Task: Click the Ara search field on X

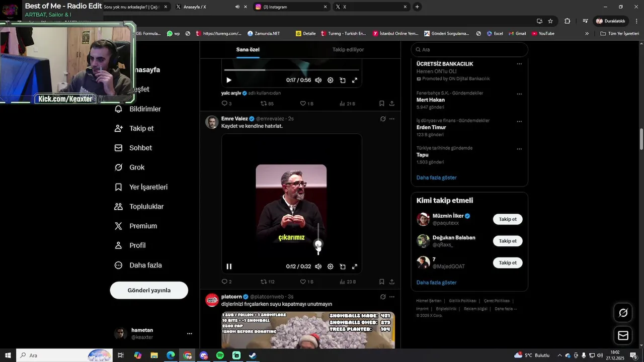Action: point(469,50)
